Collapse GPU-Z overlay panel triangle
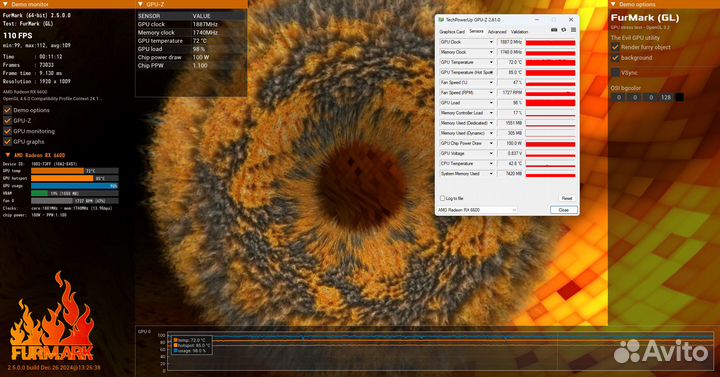 tap(140, 4)
